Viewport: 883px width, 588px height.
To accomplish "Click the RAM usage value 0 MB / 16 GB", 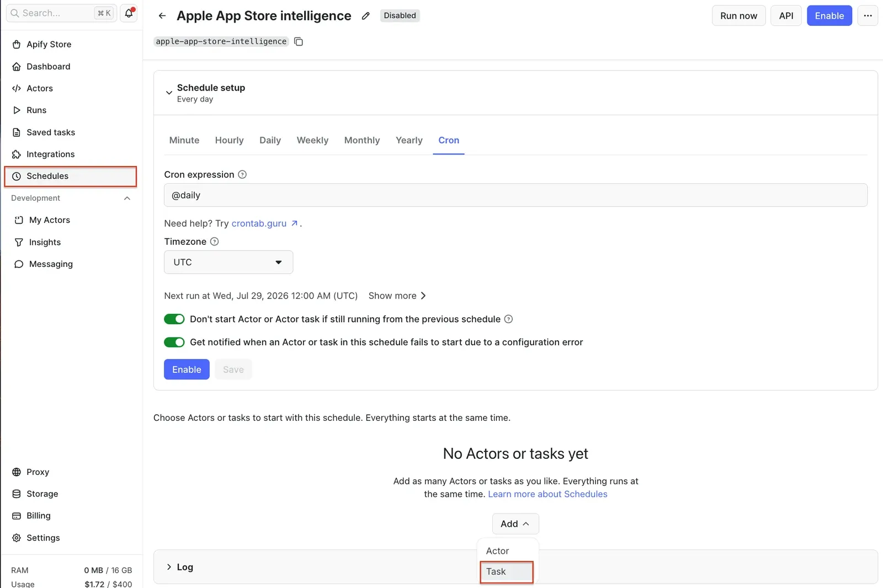I will click(x=108, y=570).
